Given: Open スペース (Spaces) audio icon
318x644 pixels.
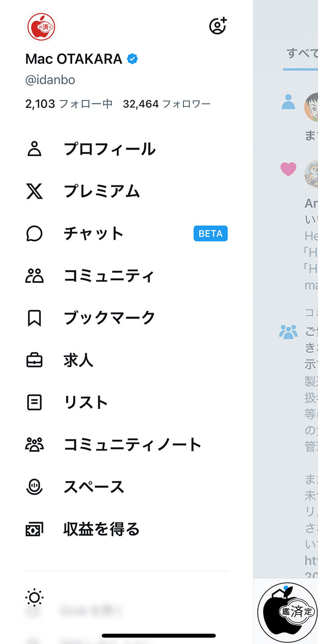Looking at the screenshot, I should tap(34, 487).
